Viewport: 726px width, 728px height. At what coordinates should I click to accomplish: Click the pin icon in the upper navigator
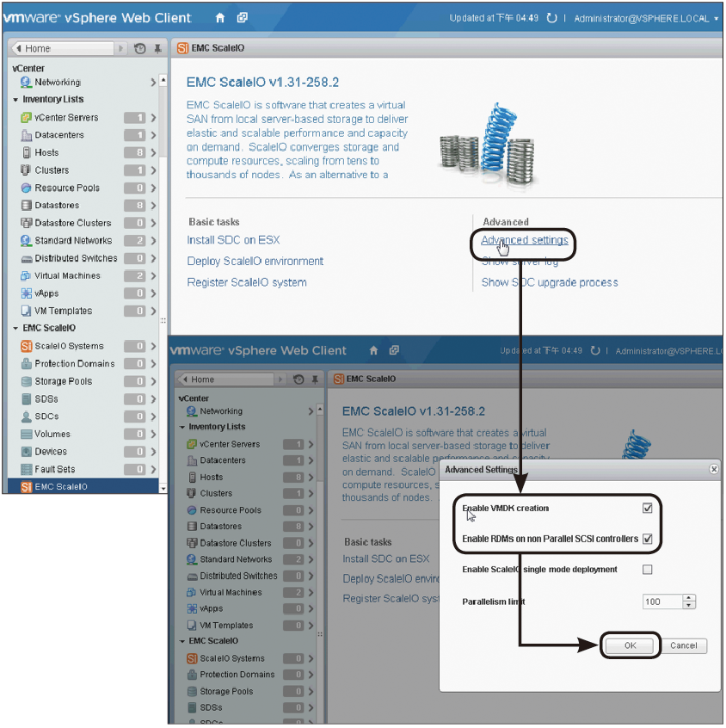tap(157, 48)
